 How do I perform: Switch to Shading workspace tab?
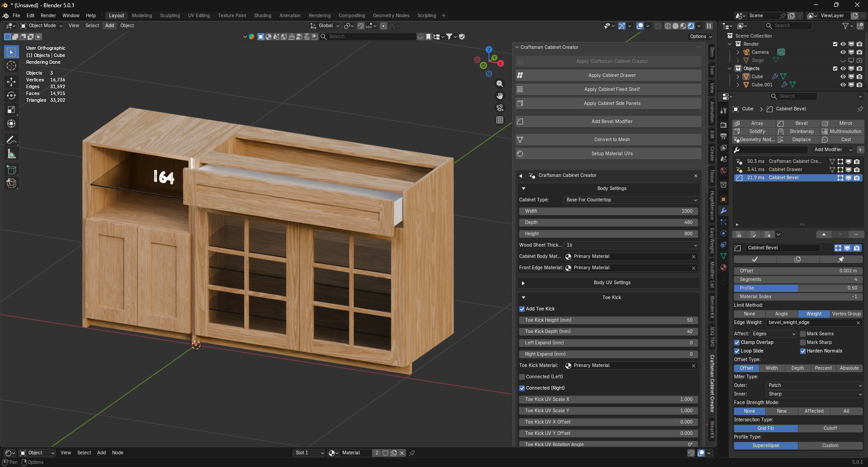[x=262, y=15]
